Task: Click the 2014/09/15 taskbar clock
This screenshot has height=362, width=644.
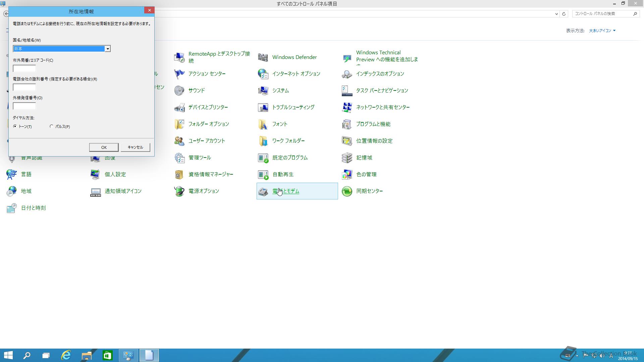Action: [628, 356]
